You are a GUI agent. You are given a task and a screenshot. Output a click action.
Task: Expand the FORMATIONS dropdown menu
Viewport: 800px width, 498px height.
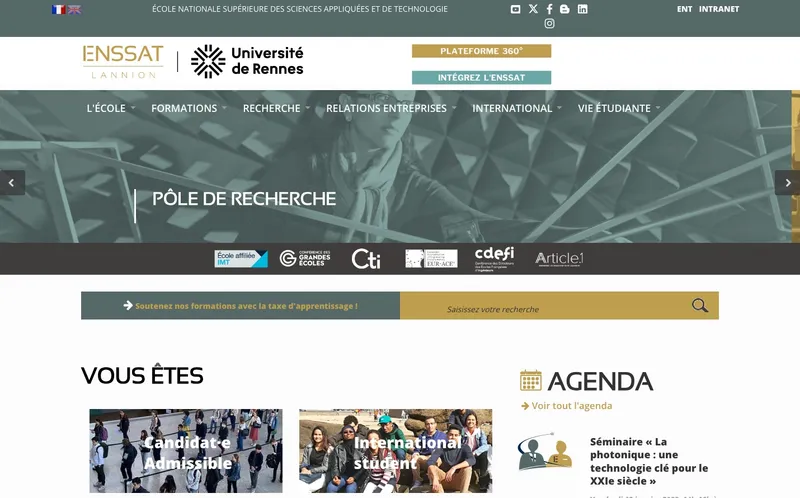coord(188,108)
